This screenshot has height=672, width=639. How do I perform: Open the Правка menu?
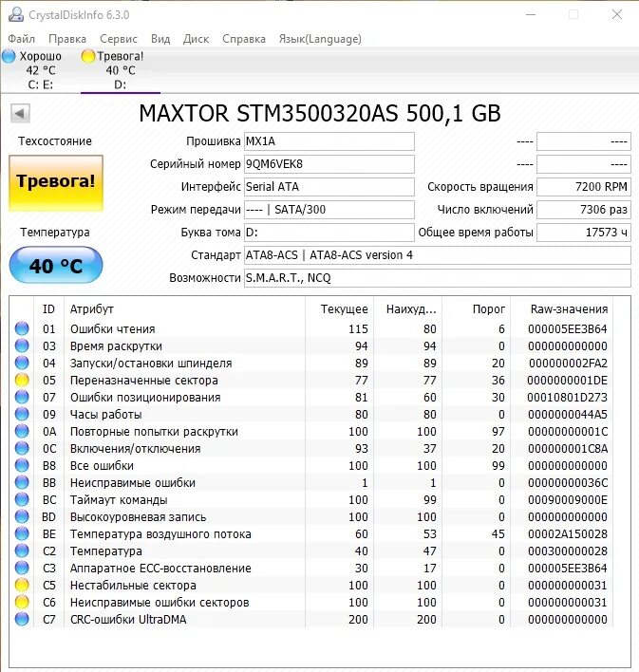point(67,39)
